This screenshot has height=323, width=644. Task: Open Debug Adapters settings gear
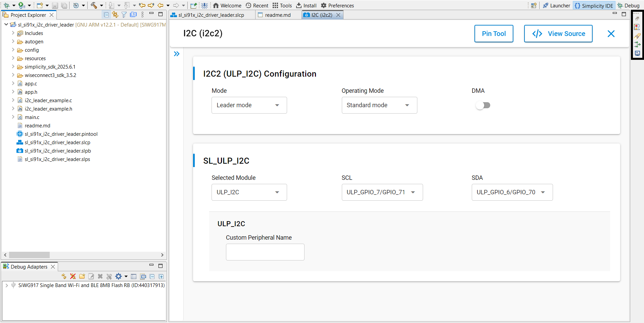point(119,276)
